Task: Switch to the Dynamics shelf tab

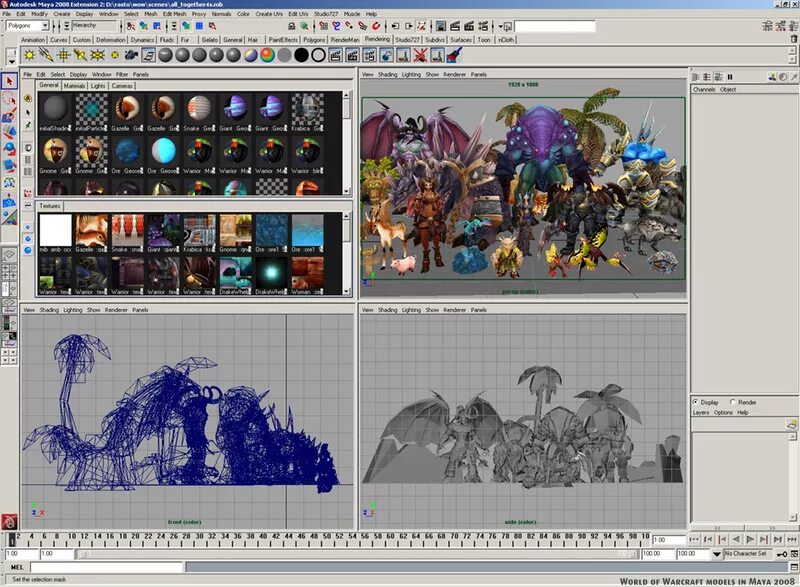Action: click(x=142, y=39)
